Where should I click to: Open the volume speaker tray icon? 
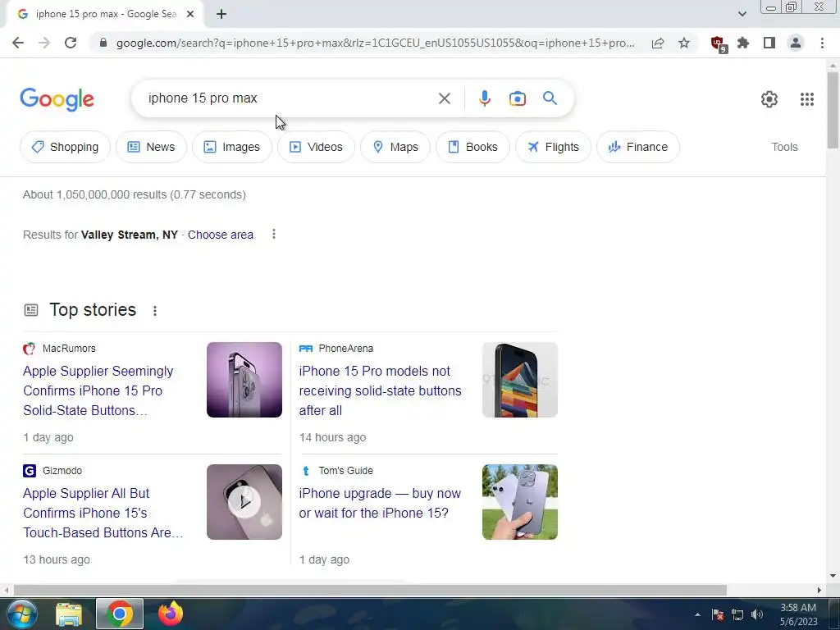click(x=757, y=614)
